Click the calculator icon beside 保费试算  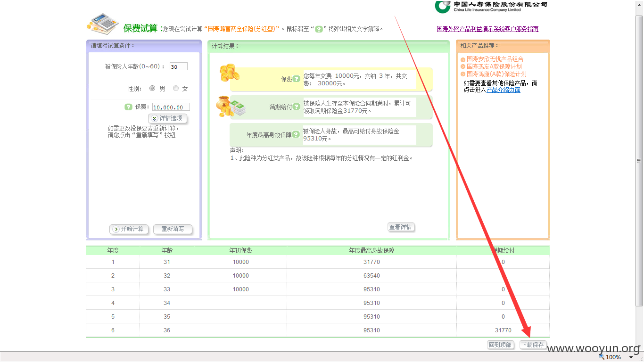(102, 24)
